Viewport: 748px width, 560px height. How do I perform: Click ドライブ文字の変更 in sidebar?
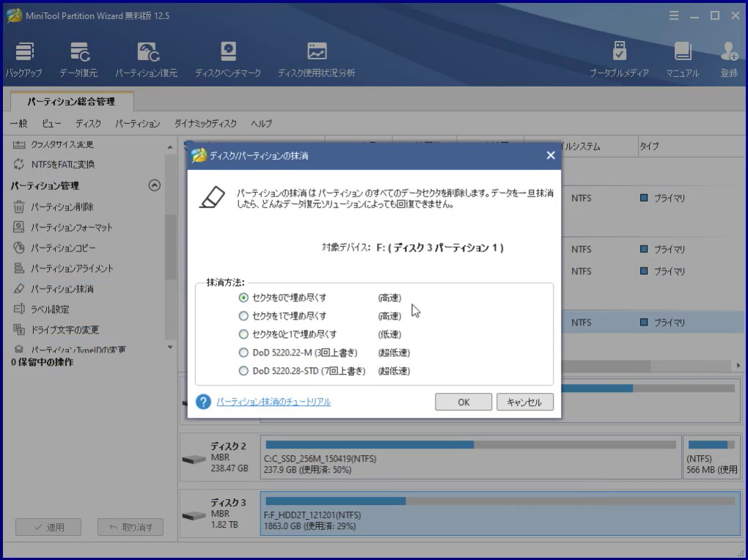pyautogui.click(x=65, y=330)
